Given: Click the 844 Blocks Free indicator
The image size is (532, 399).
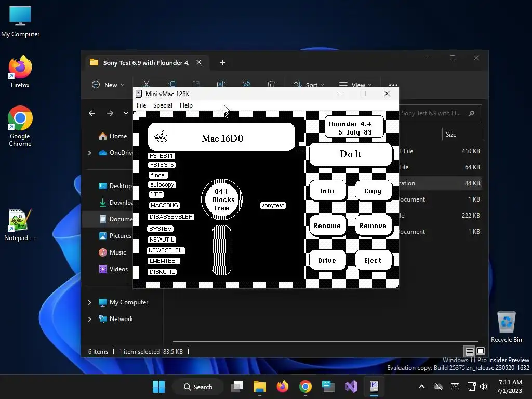Looking at the screenshot, I should click(x=222, y=200).
